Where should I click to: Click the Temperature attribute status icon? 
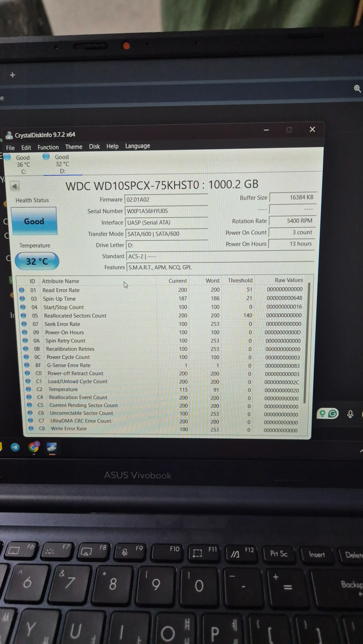coord(29,389)
